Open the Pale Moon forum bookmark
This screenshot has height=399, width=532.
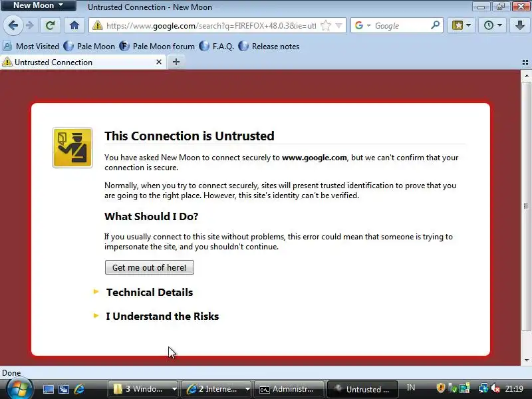point(157,46)
